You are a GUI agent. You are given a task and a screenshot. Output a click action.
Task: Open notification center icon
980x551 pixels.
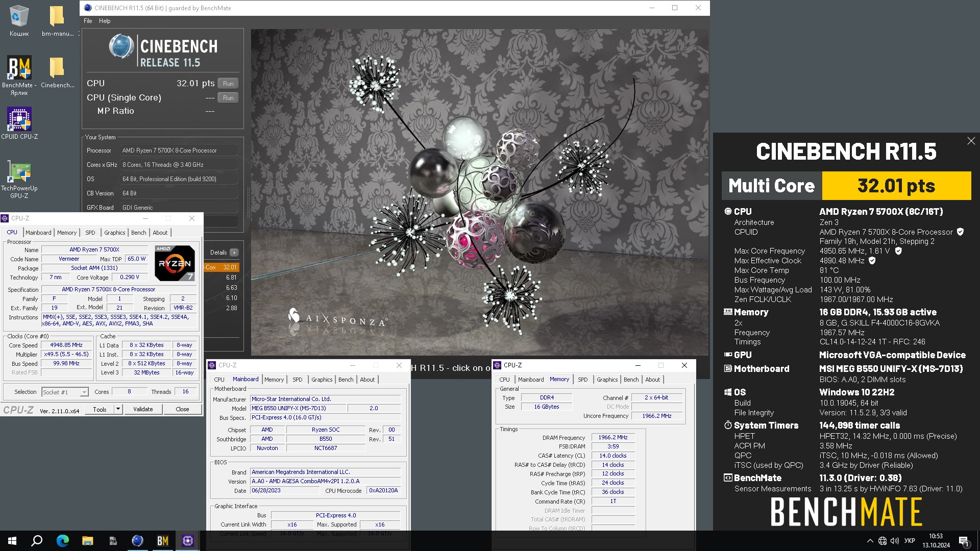pos(964,541)
